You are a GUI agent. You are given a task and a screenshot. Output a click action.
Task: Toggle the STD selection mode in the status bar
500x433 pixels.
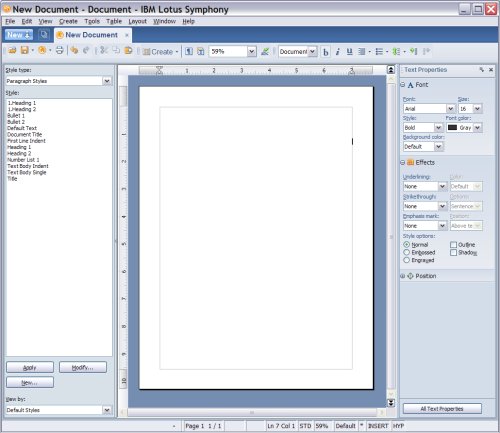click(x=305, y=426)
